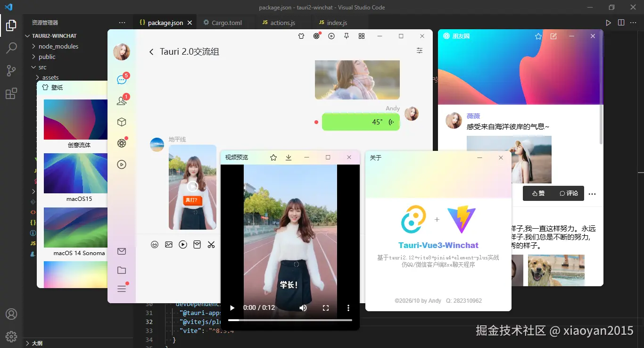
Task: Switch to the Cargo.toml tab
Action: (x=226, y=23)
